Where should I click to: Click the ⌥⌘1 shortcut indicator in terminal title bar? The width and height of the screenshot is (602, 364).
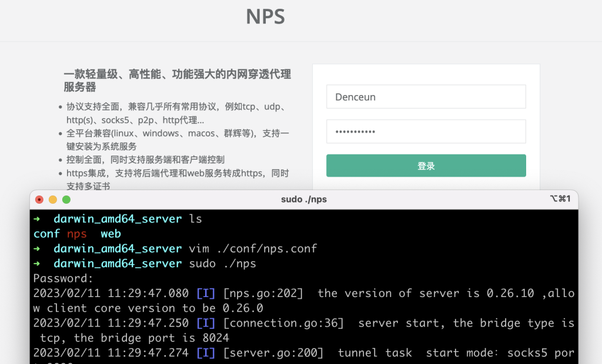pyautogui.click(x=560, y=198)
